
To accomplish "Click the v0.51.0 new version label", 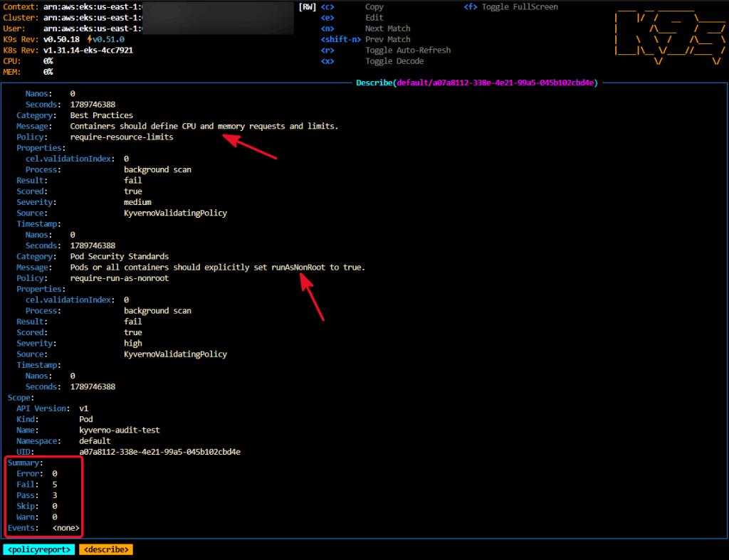I will 108,40.
